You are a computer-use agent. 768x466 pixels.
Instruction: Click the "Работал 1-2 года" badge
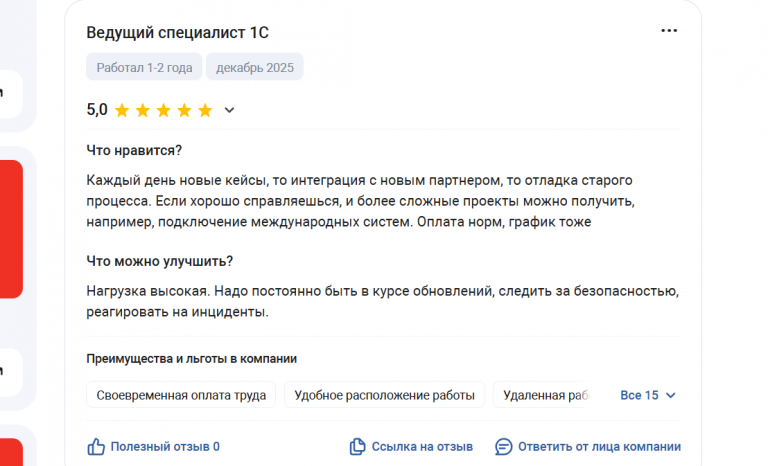(x=144, y=68)
